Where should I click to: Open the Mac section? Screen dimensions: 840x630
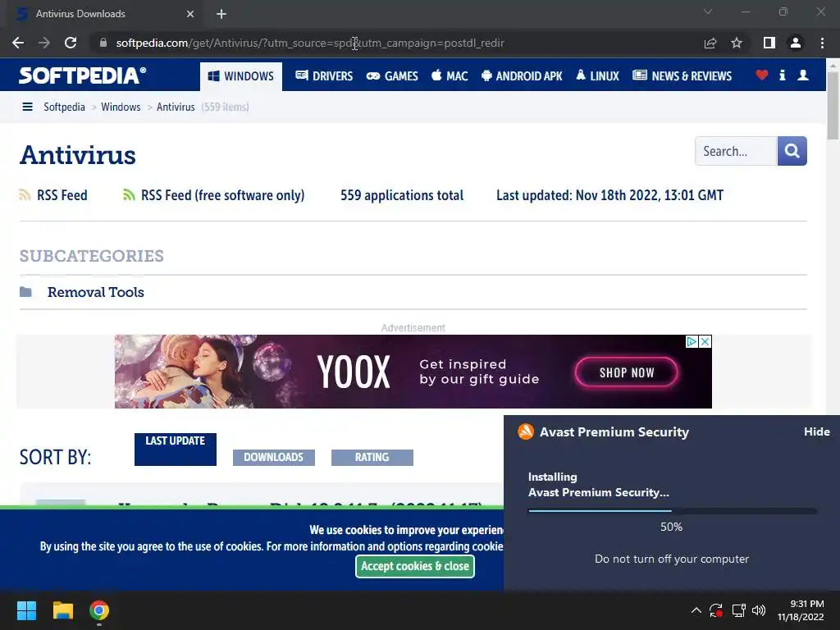450,76
